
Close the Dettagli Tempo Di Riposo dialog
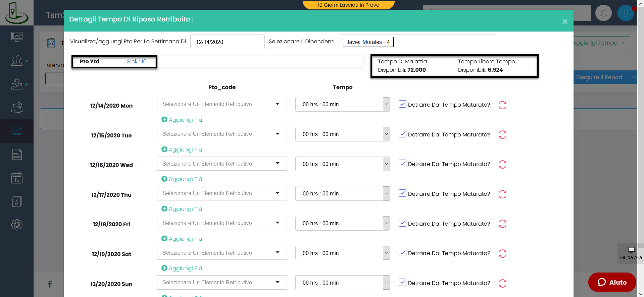tap(565, 21)
